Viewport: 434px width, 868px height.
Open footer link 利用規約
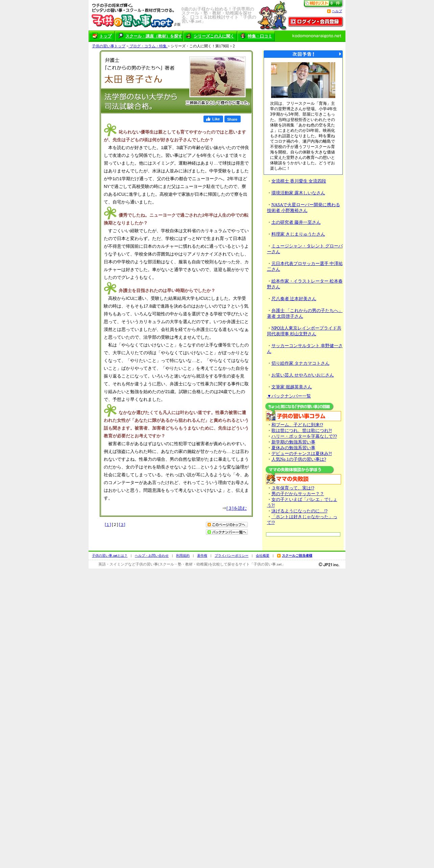pyautogui.click(x=183, y=556)
